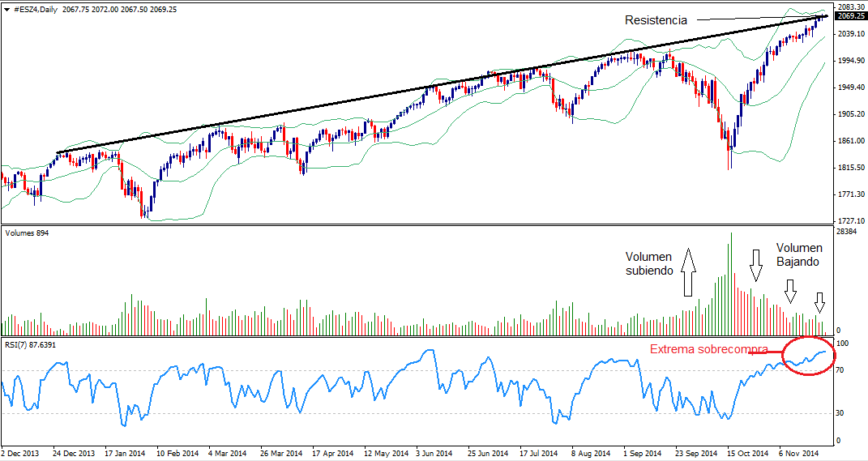Image resolution: width=868 pixels, height=461 pixels.
Task: Click the 2 Dec 2013 date on the time axis
Action: (22, 454)
